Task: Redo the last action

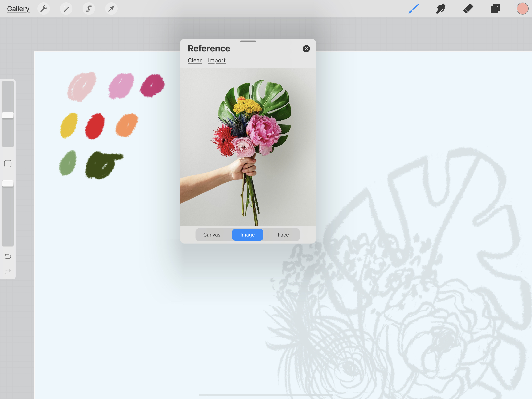Action: (x=8, y=272)
